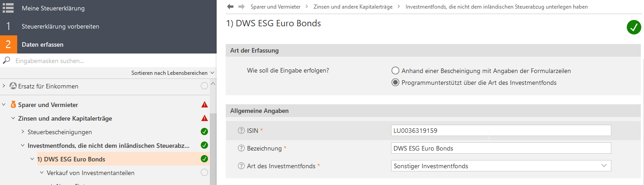Select 'Programmunterstützt über die Art' radio option
Screen dimensions: 644x185
[x=395, y=83]
